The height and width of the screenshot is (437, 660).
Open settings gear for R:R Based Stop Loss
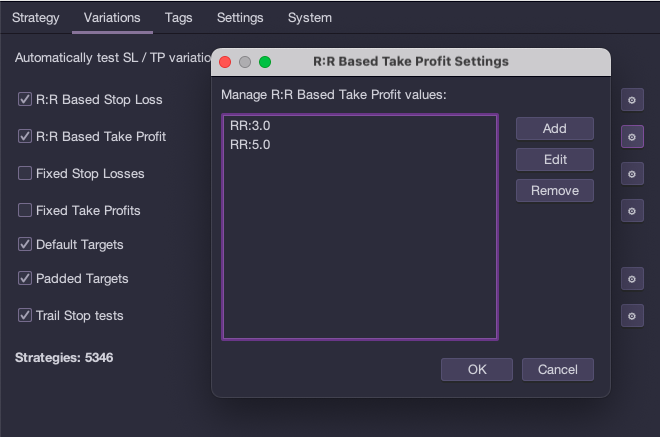632,100
